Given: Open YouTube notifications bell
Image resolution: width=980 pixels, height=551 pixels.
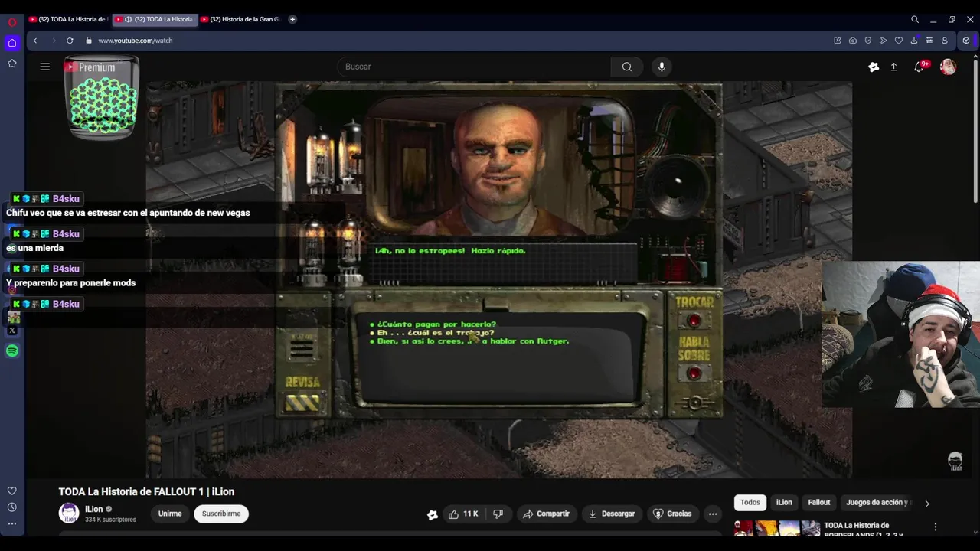Looking at the screenshot, I should click(919, 67).
